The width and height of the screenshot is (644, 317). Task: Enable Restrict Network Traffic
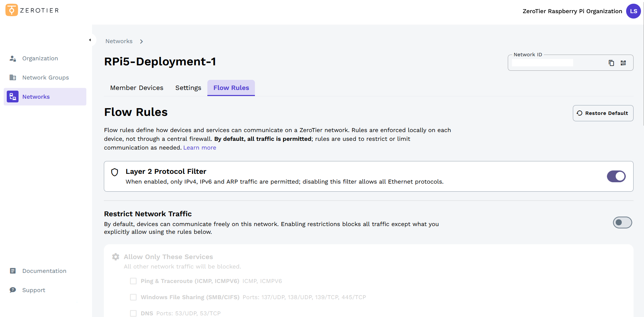[x=622, y=222]
